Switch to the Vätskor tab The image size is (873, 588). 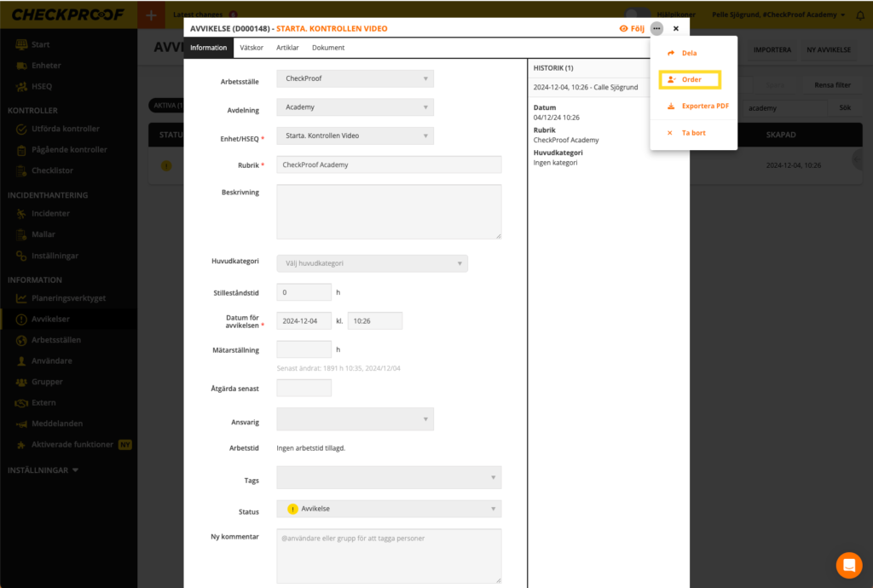(251, 48)
